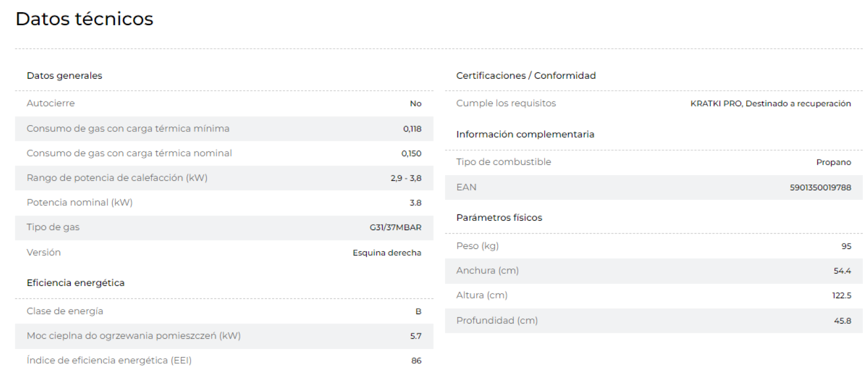Click the Datos técnicos heading

[84, 19]
